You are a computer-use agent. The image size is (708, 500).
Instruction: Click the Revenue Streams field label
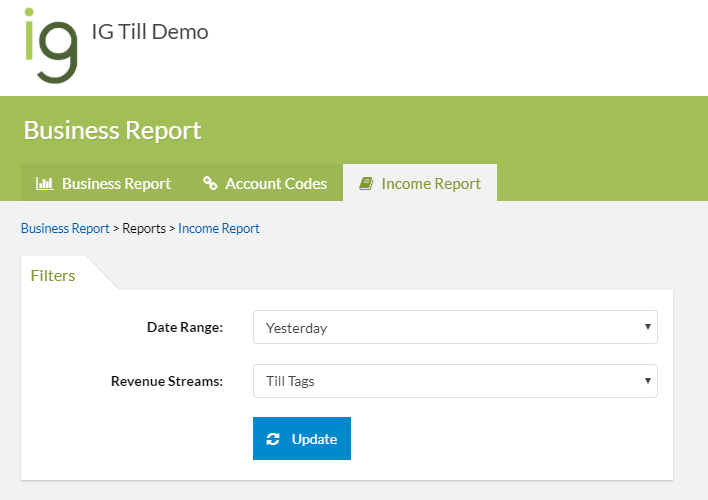(x=166, y=381)
